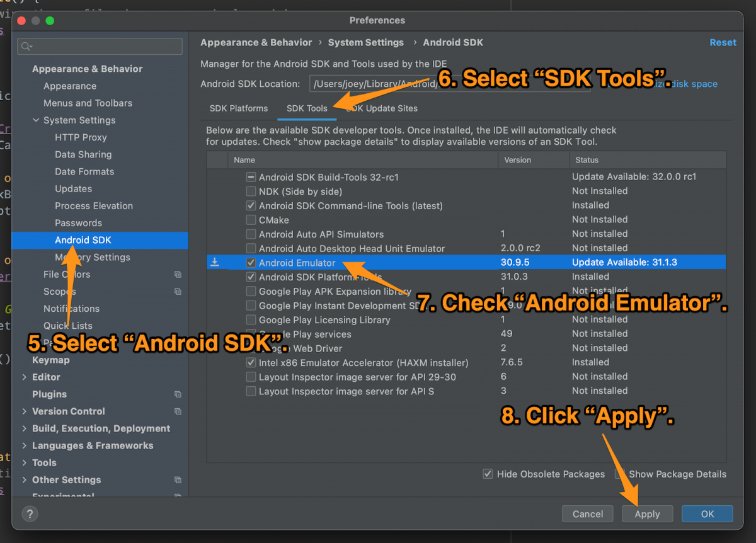Click project-level icon beside Other Settings
Image resolution: width=756 pixels, height=543 pixels.
(x=178, y=480)
